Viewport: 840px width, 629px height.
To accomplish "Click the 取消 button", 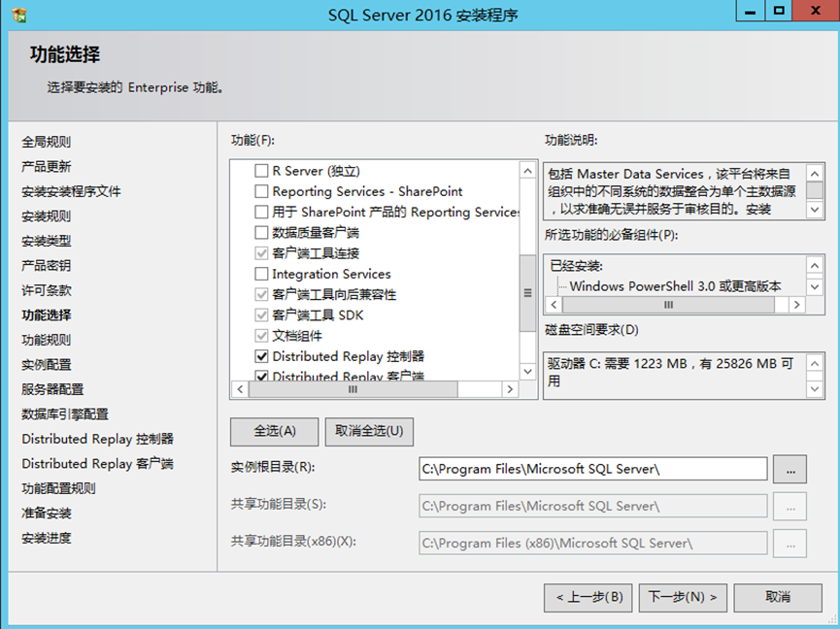I will 778,597.
